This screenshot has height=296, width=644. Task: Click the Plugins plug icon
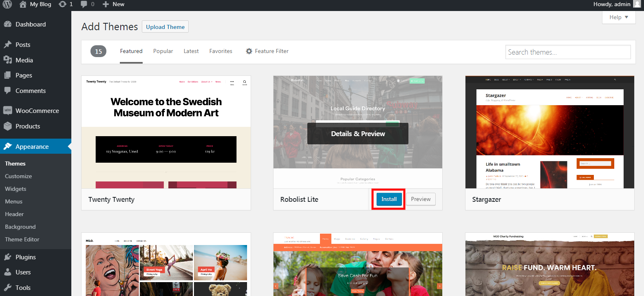[8, 257]
